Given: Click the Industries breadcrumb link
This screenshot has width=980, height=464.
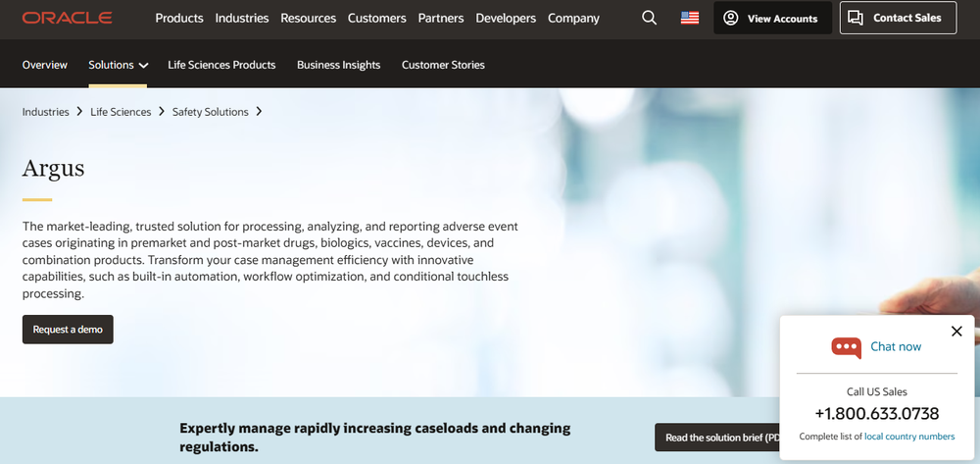Looking at the screenshot, I should 46,112.
